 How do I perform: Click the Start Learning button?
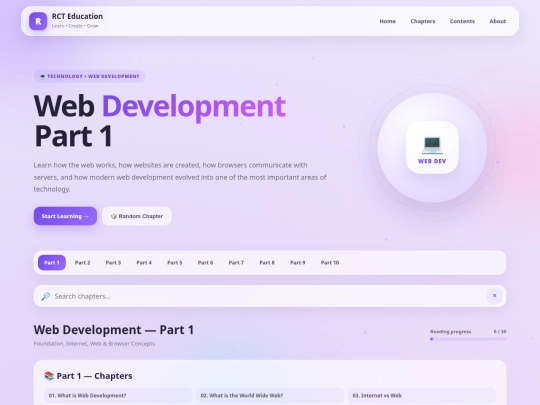click(x=65, y=216)
